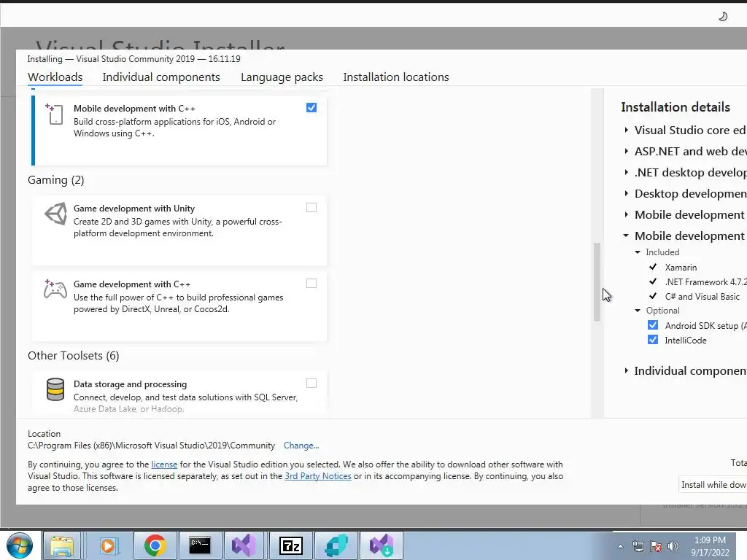747x560 pixels.
Task: Open the 3rd Party Notices link
Action: coord(318,476)
